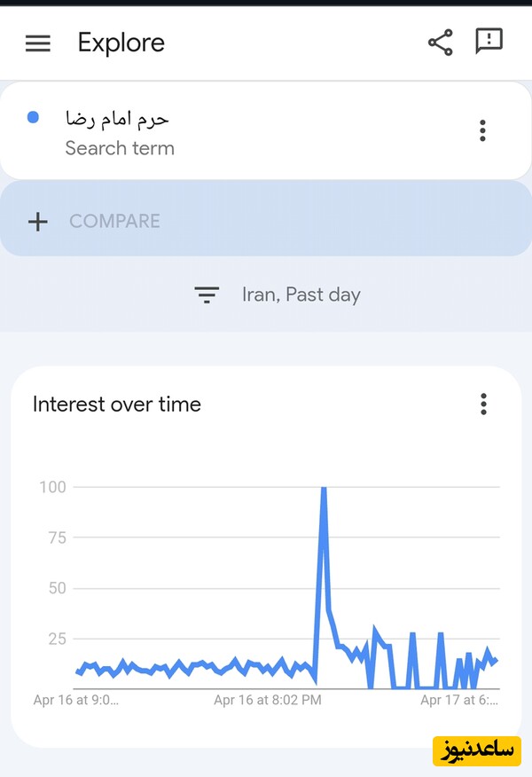Tap the share icon

440,43
